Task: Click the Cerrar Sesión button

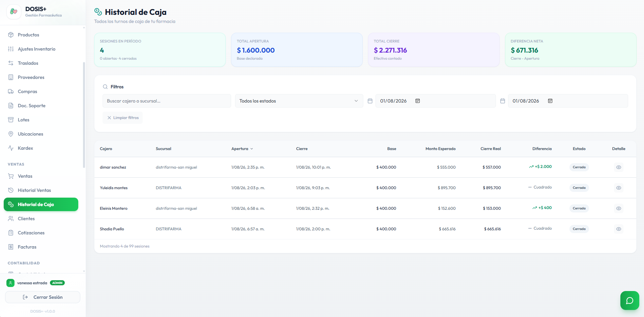Action: pyautogui.click(x=43, y=297)
